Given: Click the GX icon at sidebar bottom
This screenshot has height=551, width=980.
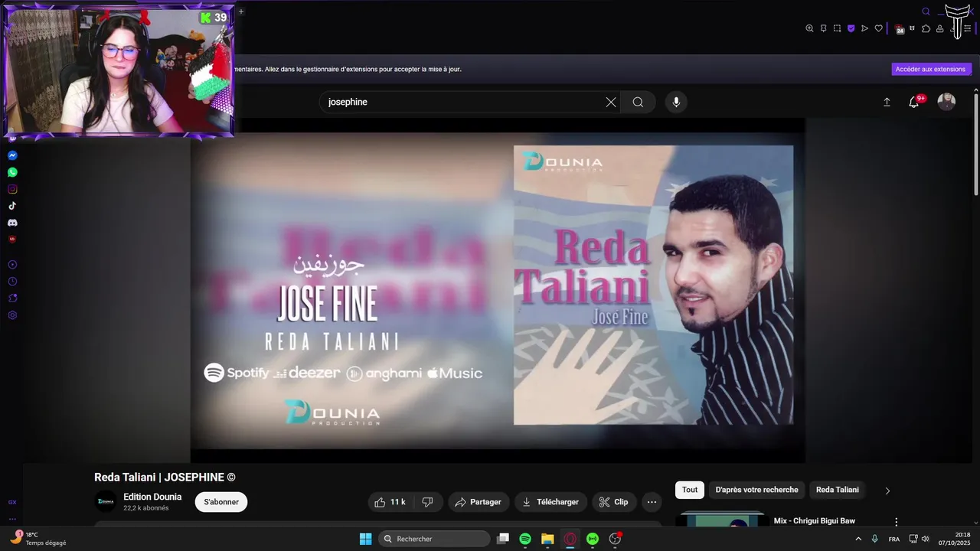Looking at the screenshot, I should tap(12, 502).
